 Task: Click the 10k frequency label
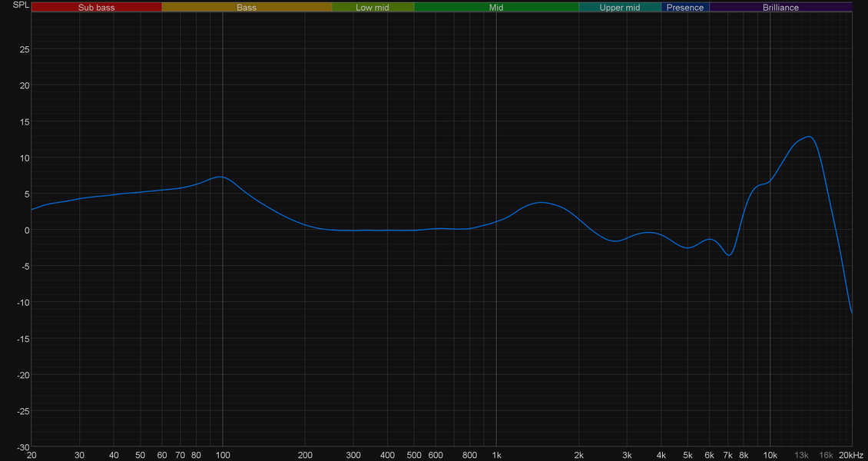point(770,455)
